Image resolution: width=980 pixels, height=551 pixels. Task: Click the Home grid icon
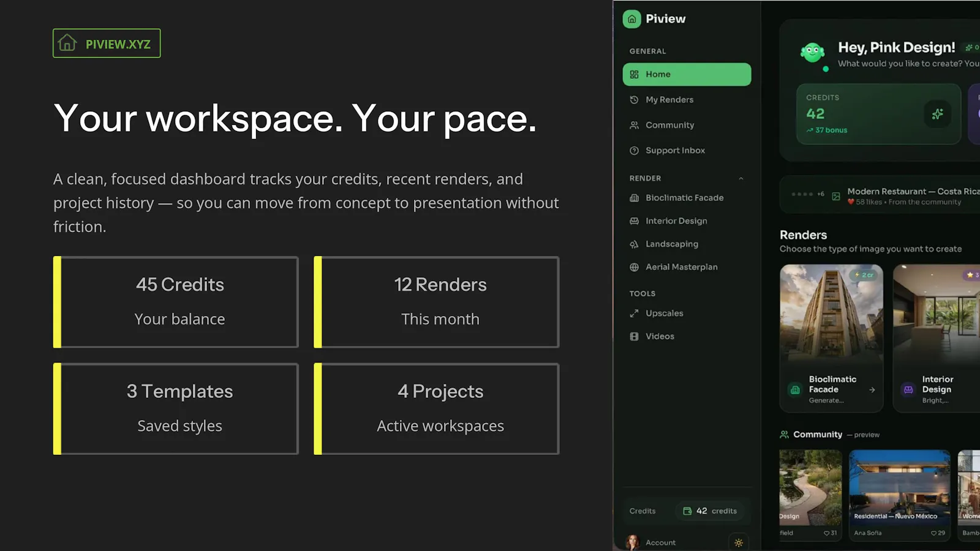tap(635, 75)
